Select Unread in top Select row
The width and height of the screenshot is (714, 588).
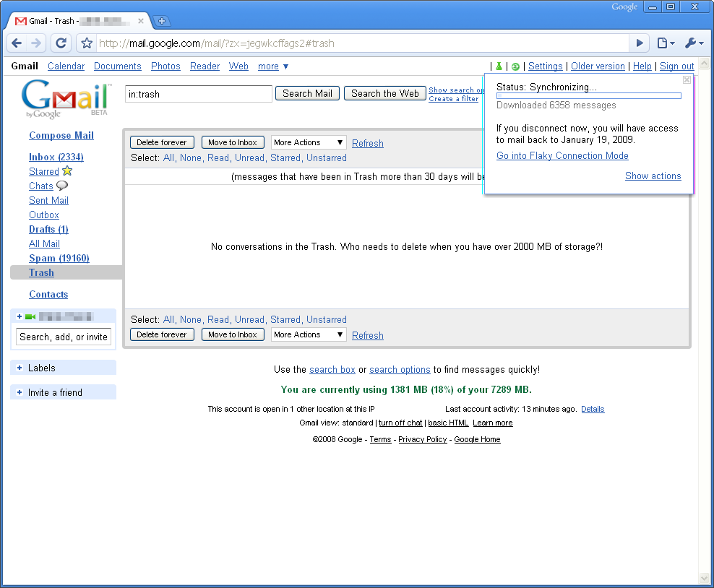[249, 158]
